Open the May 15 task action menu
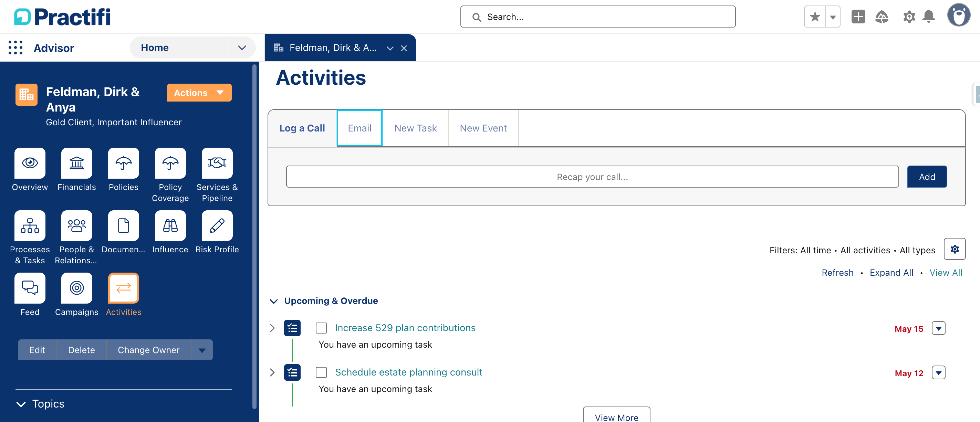The height and width of the screenshot is (422, 980). pos(938,328)
